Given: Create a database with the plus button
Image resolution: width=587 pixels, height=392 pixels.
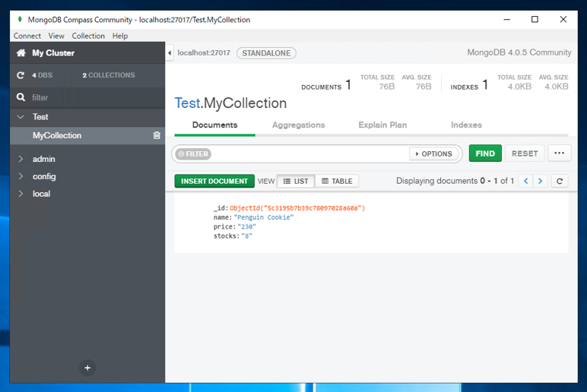Looking at the screenshot, I should point(87,367).
